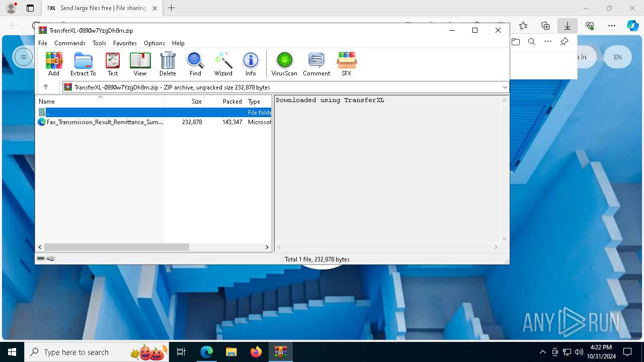The image size is (644, 362).
Task: Pin the downloads panel
Action: click(564, 42)
